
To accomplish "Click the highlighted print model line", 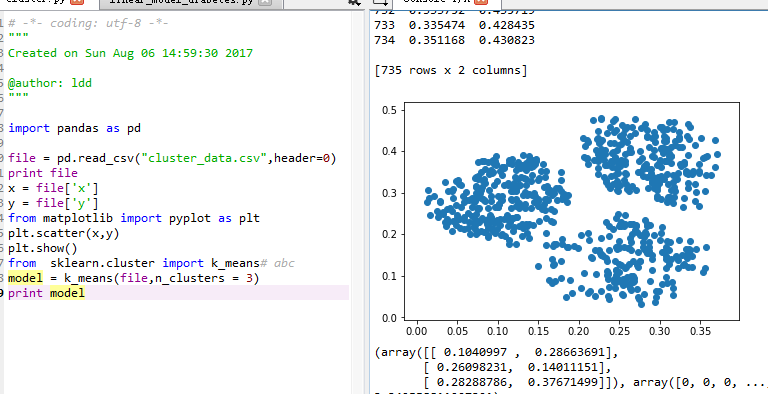I will coord(178,293).
